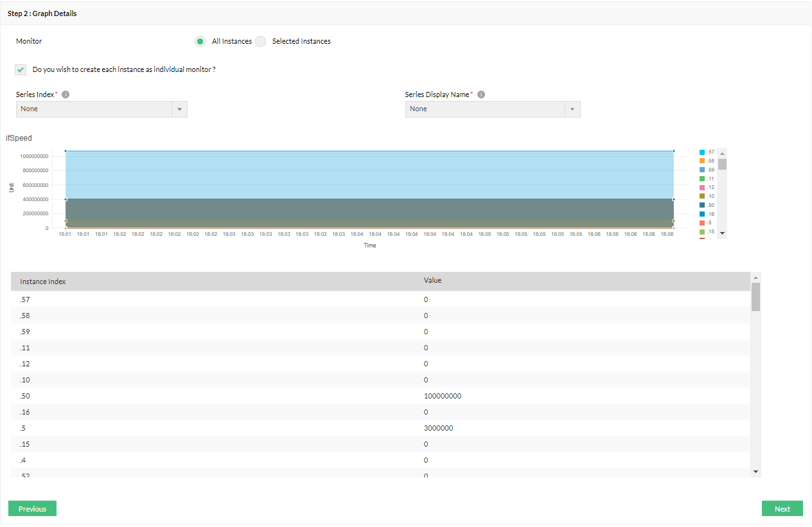812x527 pixels.
Task: Click the Value column header
Action: (432, 280)
